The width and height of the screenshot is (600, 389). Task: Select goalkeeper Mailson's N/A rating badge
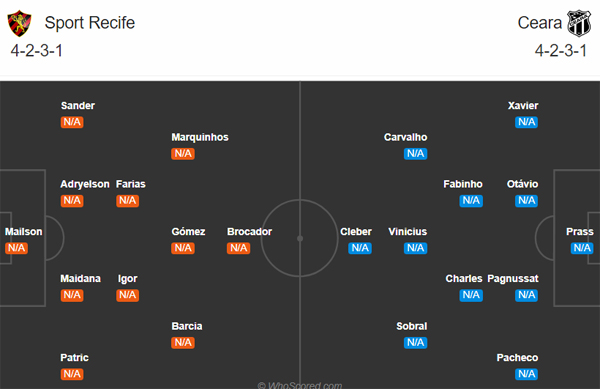point(16,248)
